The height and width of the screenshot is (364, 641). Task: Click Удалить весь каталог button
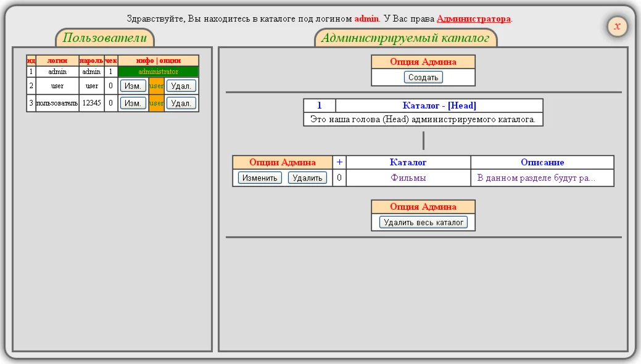[423, 223]
